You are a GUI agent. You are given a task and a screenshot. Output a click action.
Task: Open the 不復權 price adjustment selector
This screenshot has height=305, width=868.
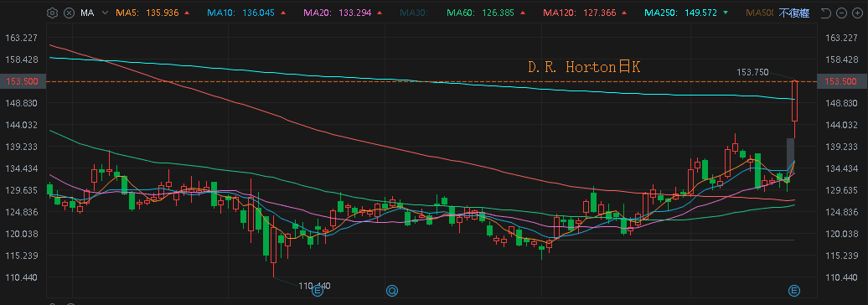click(x=793, y=13)
